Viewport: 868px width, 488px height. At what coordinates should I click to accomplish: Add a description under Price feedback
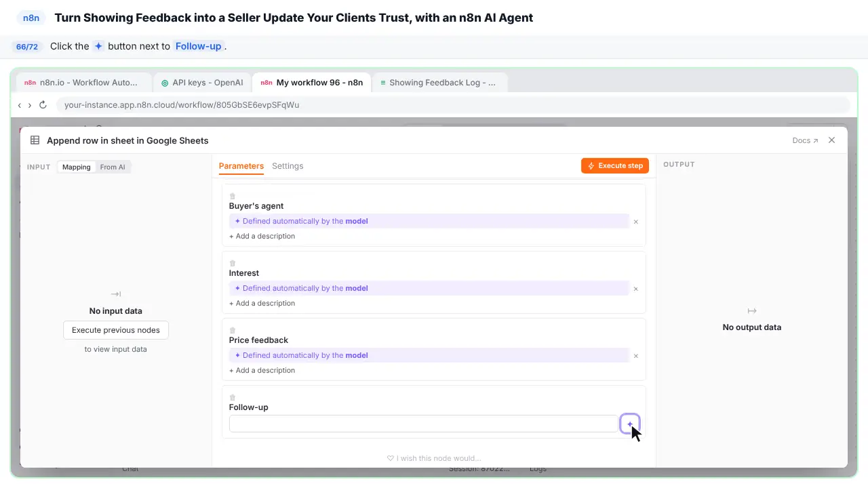[x=262, y=371]
